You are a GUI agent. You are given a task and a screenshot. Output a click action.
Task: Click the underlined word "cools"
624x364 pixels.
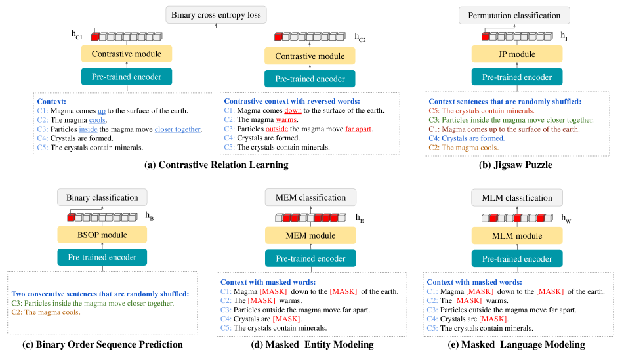(97, 120)
